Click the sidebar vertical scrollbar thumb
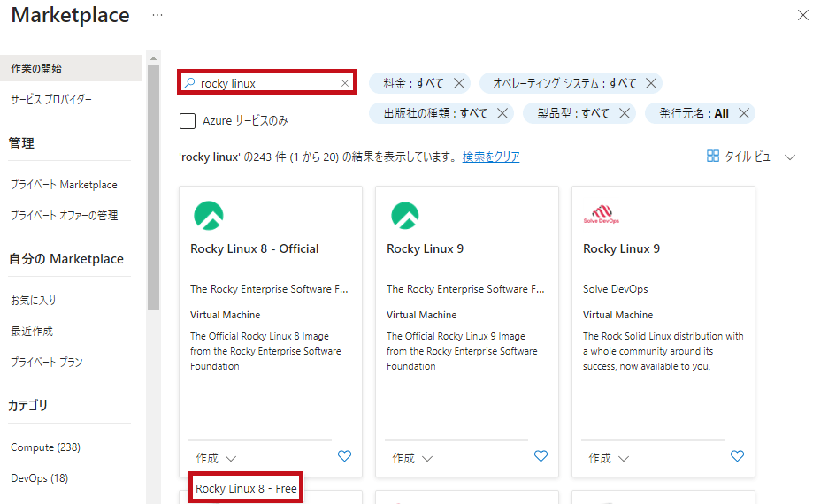Viewport: 813px width, 504px height. click(x=153, y=187)
